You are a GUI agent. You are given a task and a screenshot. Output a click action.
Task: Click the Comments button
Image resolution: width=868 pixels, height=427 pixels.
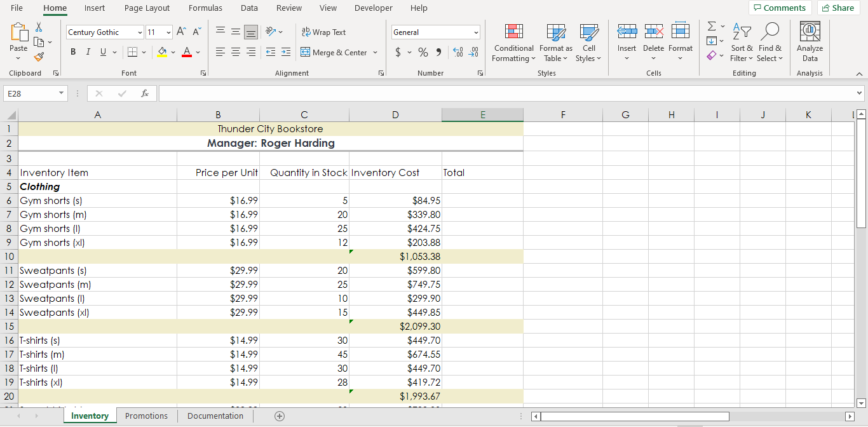click(780, 8)
